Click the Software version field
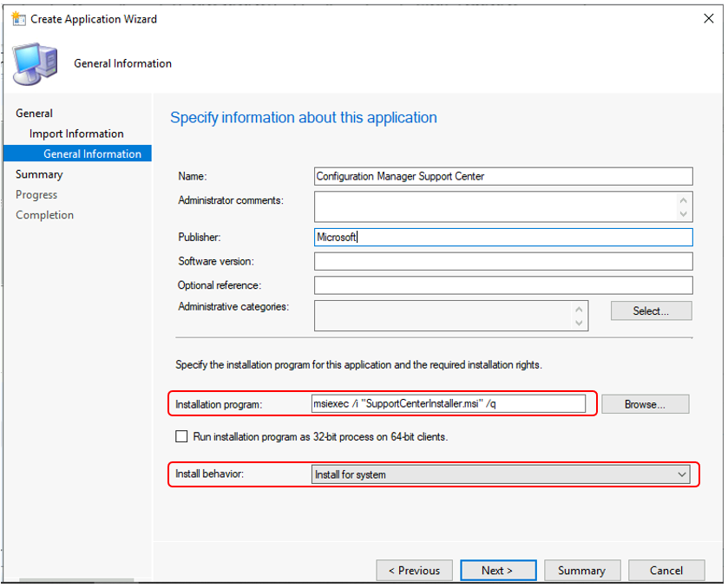The width and height of the screenshot is (728, 588). click(x=503, y=261)
